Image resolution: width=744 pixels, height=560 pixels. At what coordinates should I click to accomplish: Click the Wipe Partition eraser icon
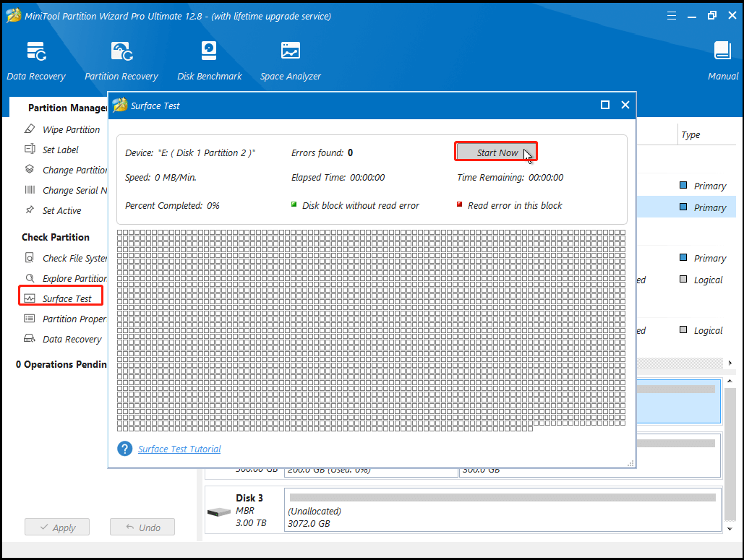click(30, 129)
